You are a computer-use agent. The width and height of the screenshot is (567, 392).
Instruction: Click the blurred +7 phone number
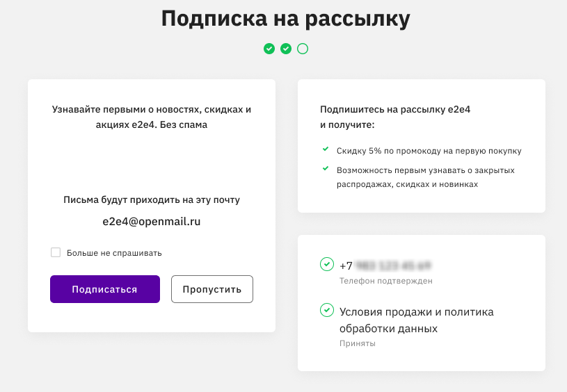click(385, 266)
